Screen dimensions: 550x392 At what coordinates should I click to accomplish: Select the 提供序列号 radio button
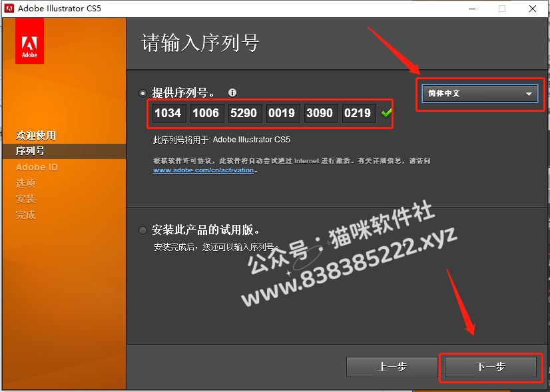pos(142,93)
